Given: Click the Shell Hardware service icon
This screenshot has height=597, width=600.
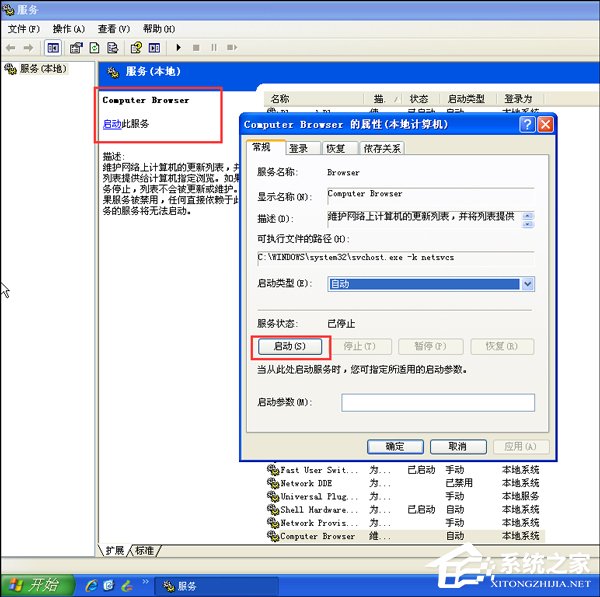Looking at the screenshot, I should (272, 509).
